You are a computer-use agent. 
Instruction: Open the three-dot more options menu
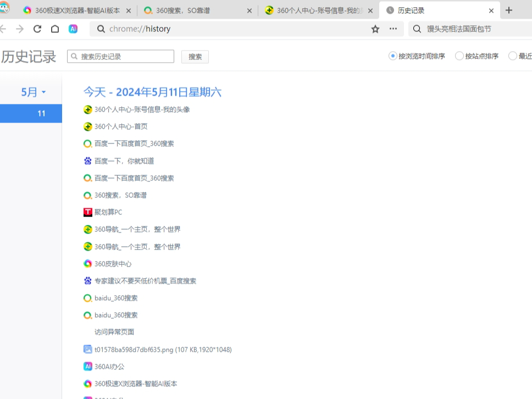(x=394, y=29)
